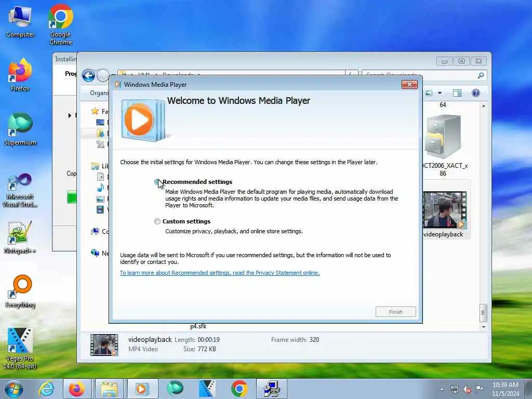This screenshot has height=399, width=532.
Task: Click the Explorer scrollbar down arrow
Action: (x=484, y=327)
